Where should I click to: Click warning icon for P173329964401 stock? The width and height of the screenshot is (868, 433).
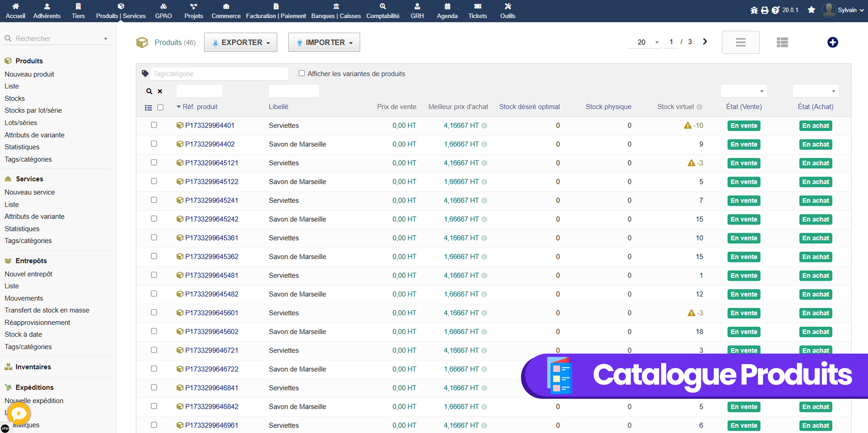click(x=688, y=125)
